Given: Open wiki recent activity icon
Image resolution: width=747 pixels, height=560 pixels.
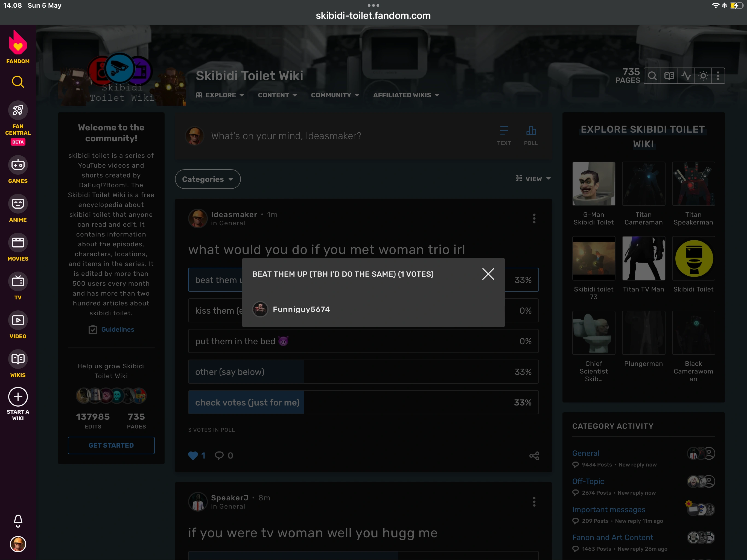Looking at the screenshot, I should [x=686, y=76].
